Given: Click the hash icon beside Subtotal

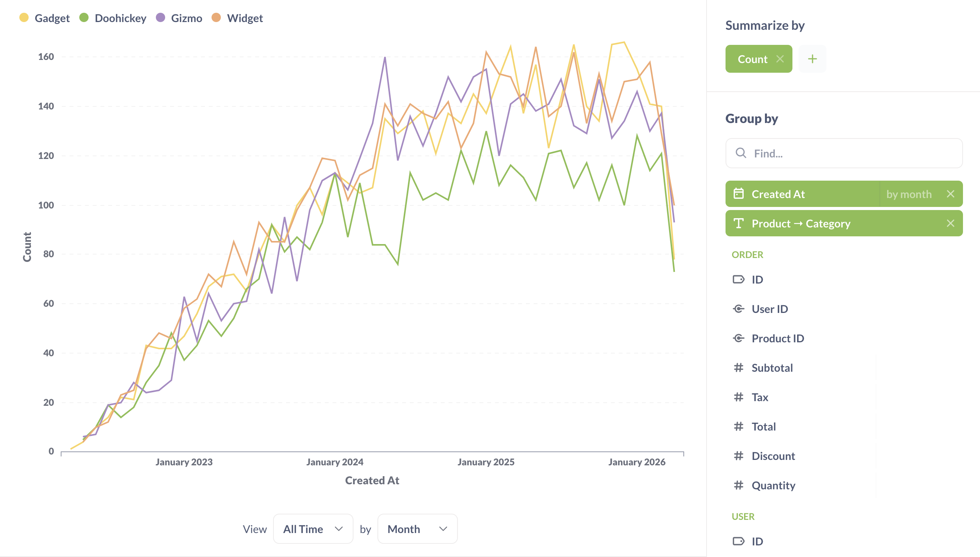Looking at the screenshot, I should (x=738, y=367).
